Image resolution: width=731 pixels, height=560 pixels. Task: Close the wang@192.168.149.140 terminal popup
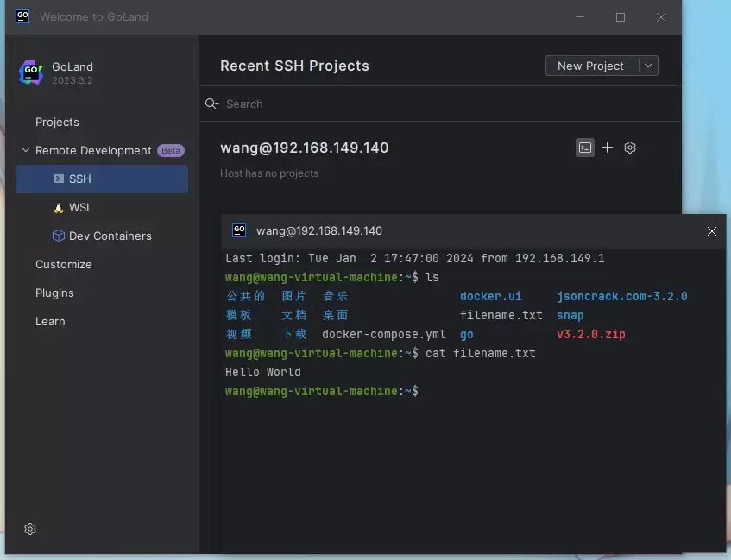click(711, 231)
